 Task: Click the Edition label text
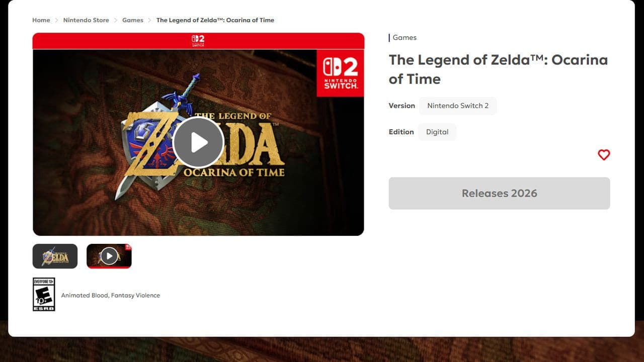tap(401, 132)
